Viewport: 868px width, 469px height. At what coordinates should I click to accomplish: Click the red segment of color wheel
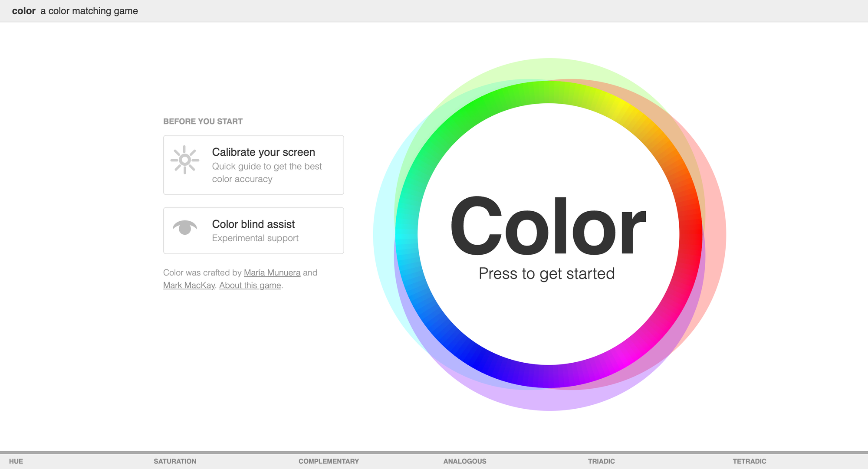tap(690, 234)
